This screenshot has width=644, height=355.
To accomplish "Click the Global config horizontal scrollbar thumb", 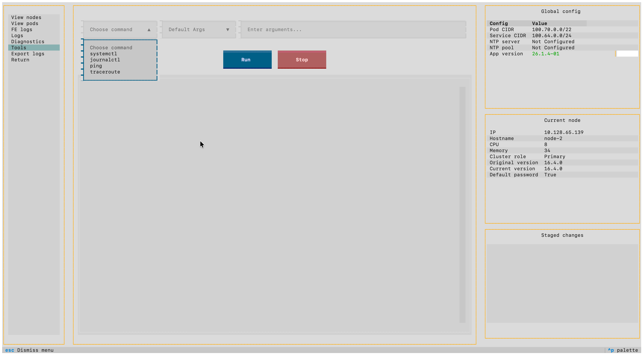I will (627, 54).
